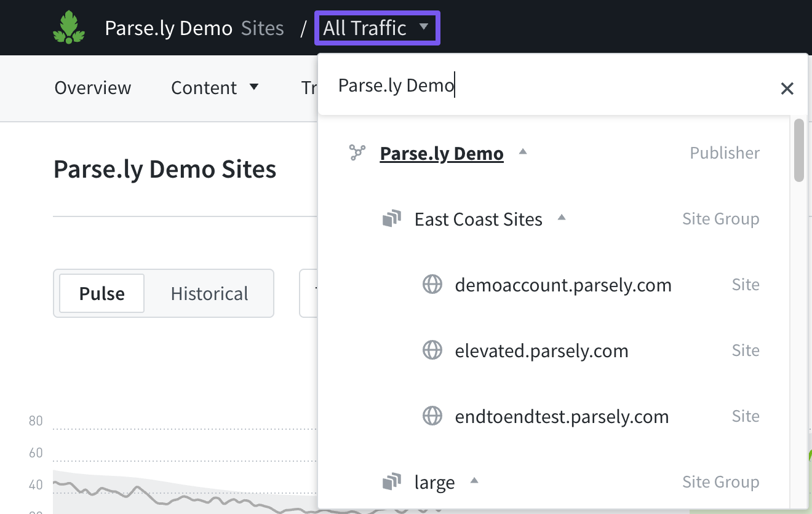Select the elevated.parsely.com site

(541, 350)
